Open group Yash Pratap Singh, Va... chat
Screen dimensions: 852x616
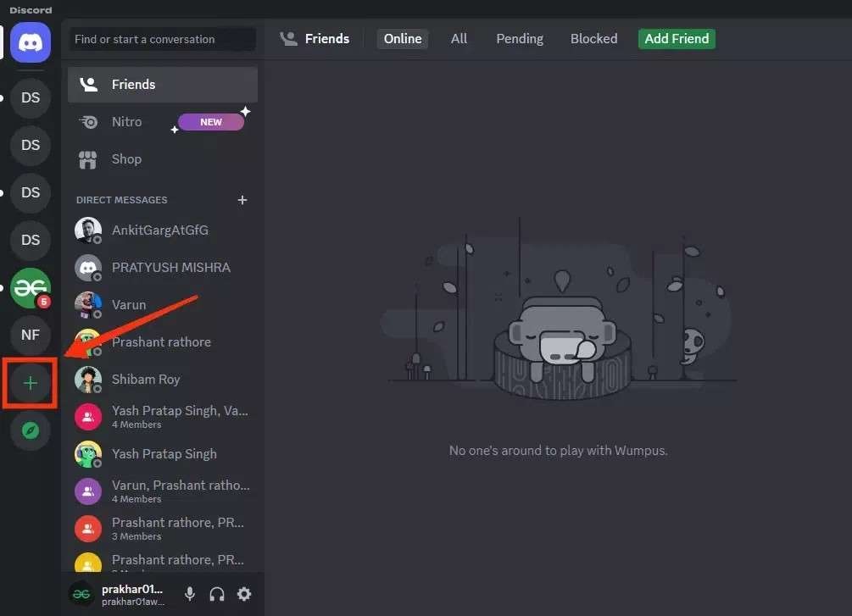coord(163,417)
